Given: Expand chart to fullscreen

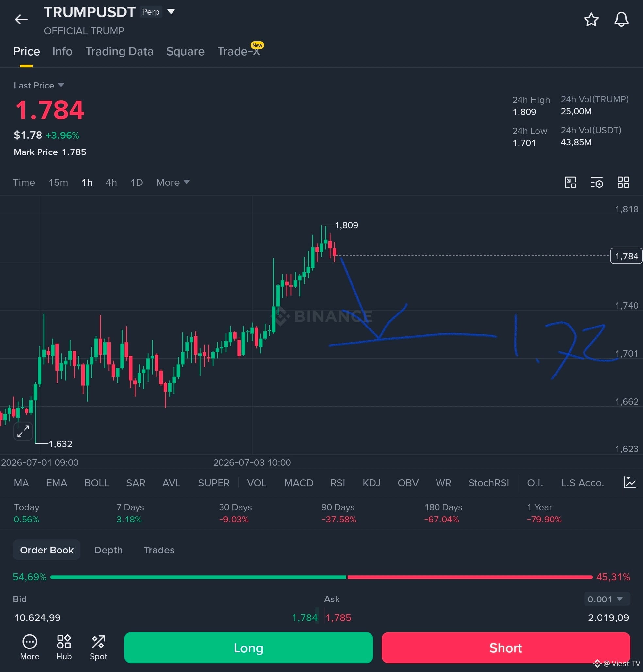Looking at the screenshot, I should point(23,431).
